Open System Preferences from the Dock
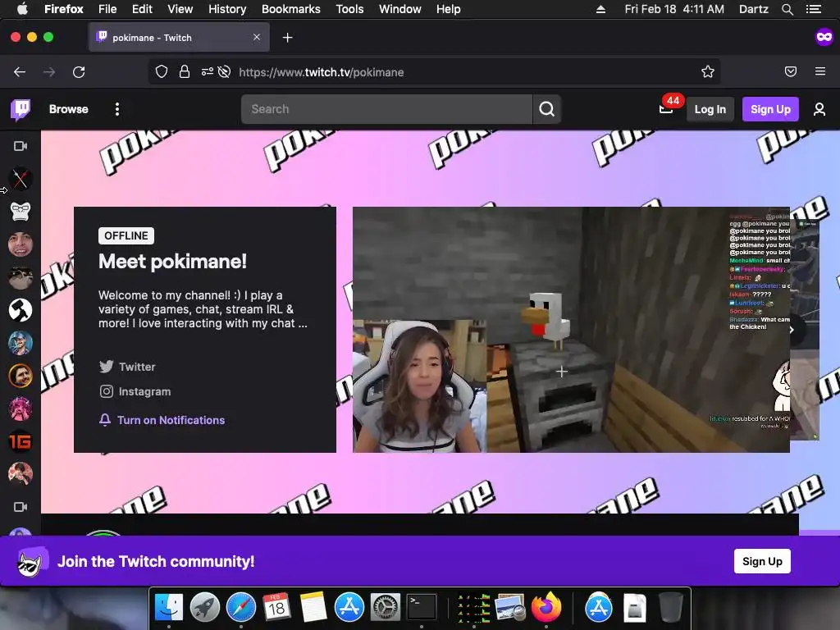The width and height of the screenshot is (840, 630). tap(386, 607)
